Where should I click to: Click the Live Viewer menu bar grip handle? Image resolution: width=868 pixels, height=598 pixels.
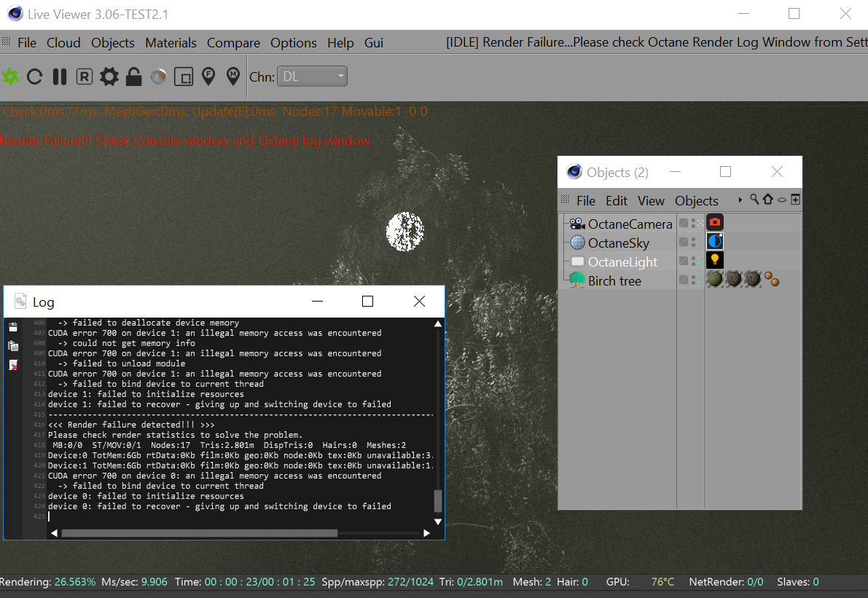click(x=7, y=42)
